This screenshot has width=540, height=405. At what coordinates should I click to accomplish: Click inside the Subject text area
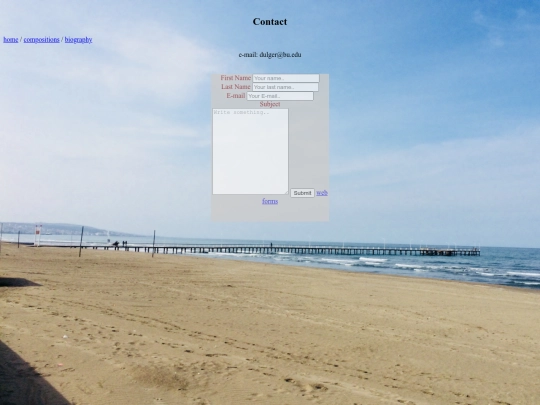250,152
